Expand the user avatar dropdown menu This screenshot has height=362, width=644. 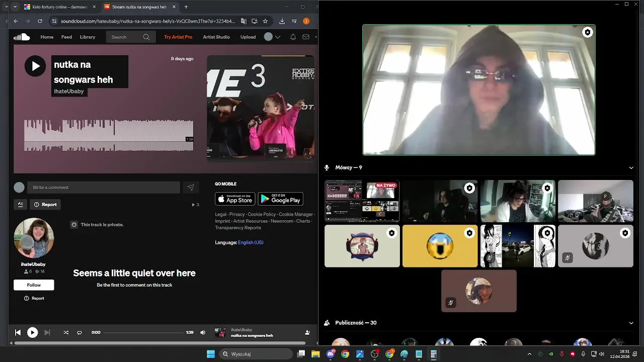click(x=272, y=37)
